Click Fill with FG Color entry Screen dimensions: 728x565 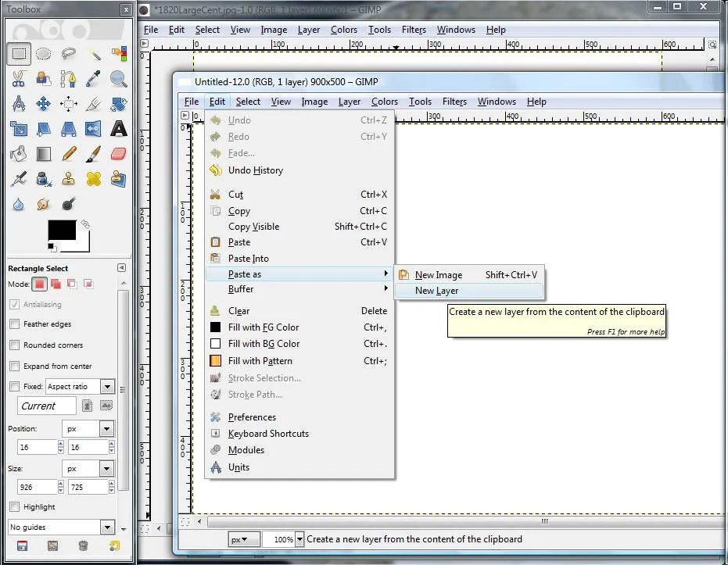click(299, 327)
